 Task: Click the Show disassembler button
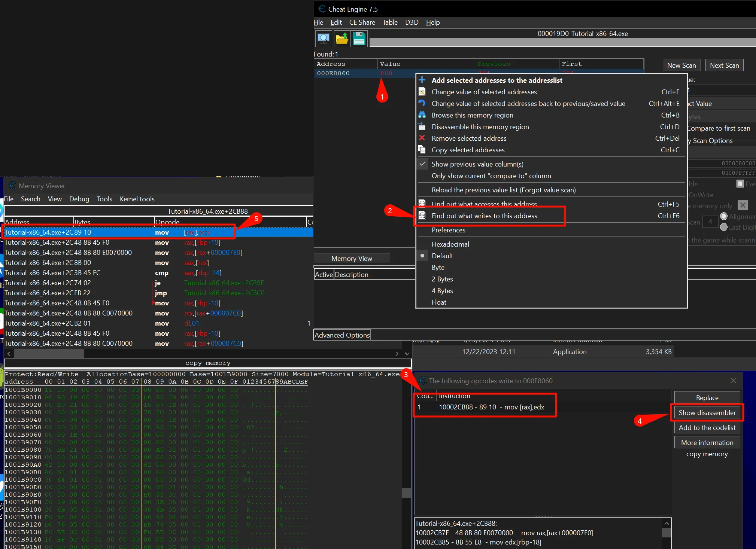707,412
